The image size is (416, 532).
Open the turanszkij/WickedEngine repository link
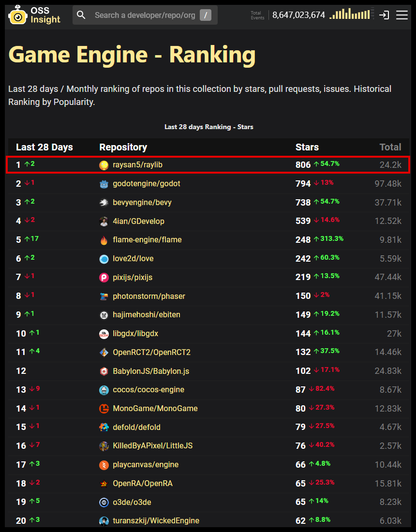(x=156, y=521)
